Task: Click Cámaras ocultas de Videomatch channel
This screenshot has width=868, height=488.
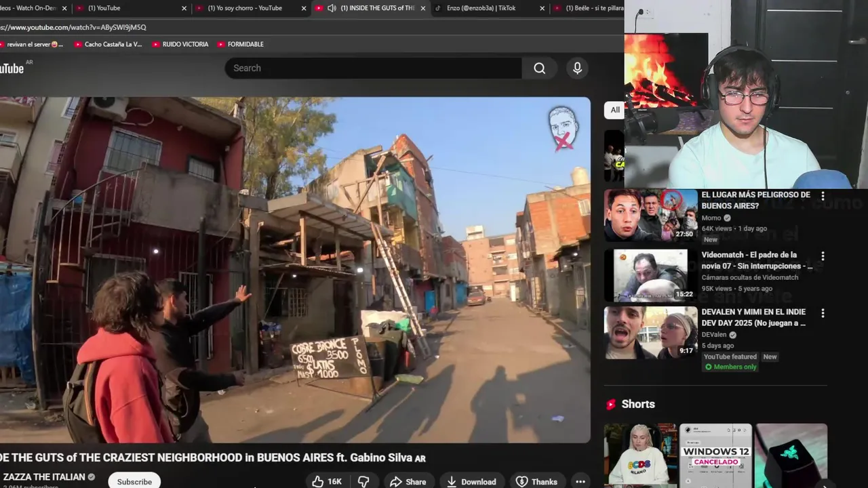Action: pyautogui.click(x=750, y=277)
